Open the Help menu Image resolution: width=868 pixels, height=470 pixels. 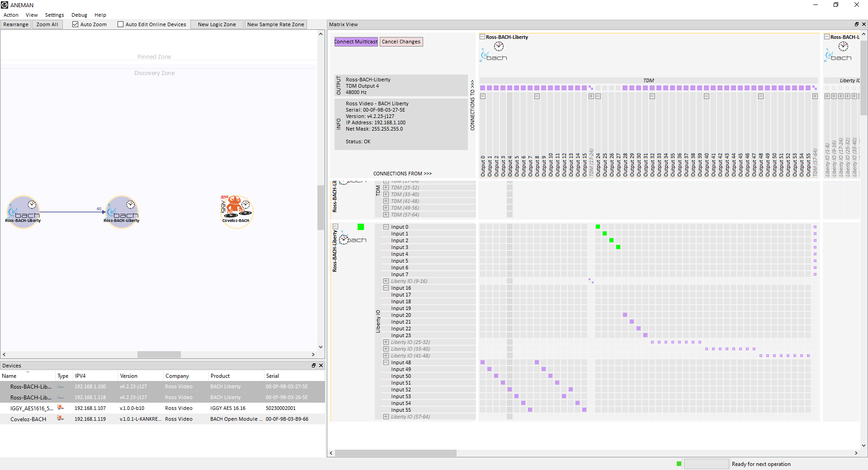(100, 15)
